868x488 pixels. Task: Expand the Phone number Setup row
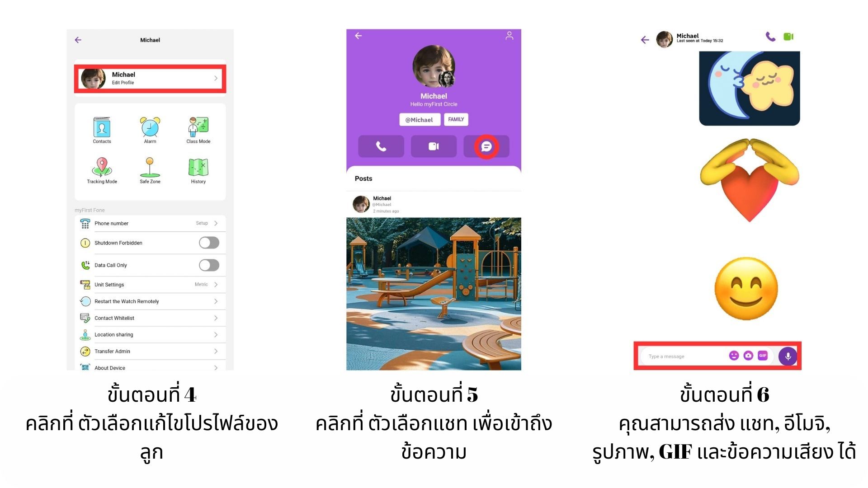[150, 223]
